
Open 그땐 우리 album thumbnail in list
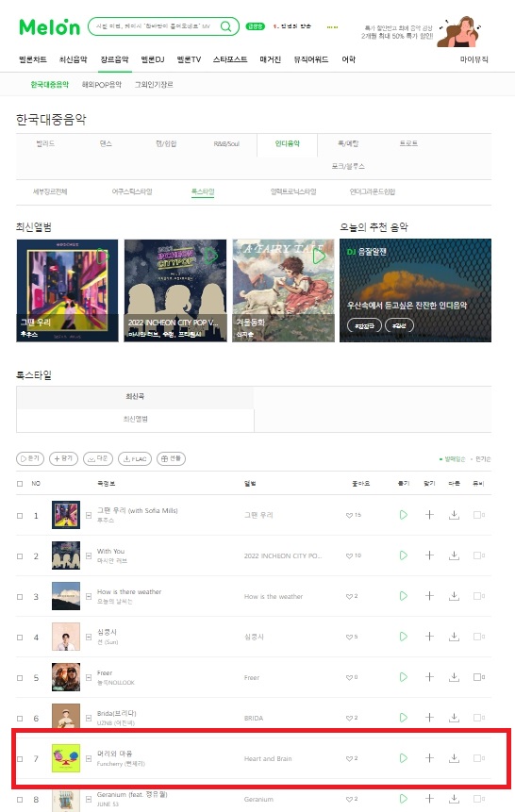pos(66,515)
